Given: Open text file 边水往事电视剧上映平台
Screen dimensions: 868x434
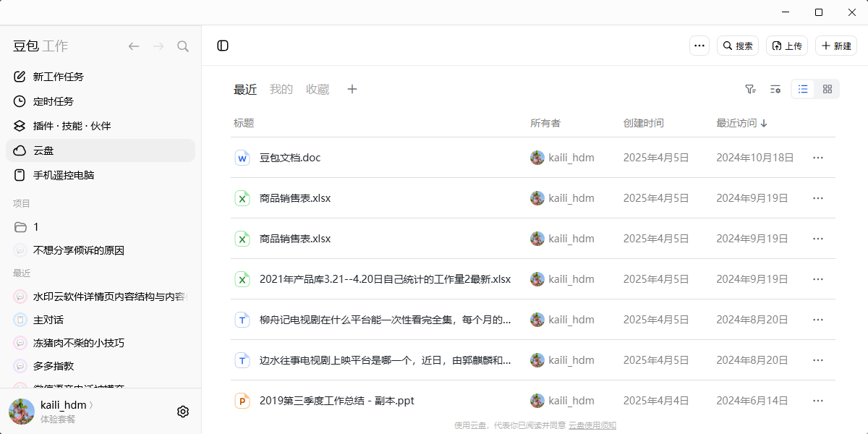Looking at the screenshot, I should (386, 360).
